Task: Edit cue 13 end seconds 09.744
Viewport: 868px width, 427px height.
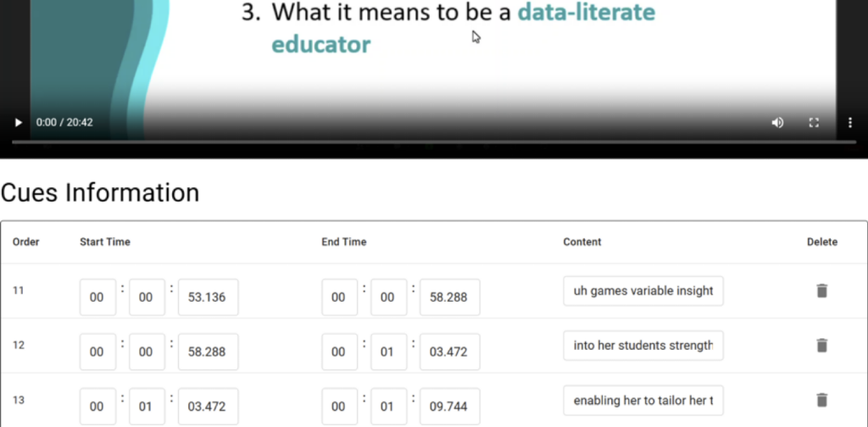Action: pyautogui.click(x=449, y=406)
